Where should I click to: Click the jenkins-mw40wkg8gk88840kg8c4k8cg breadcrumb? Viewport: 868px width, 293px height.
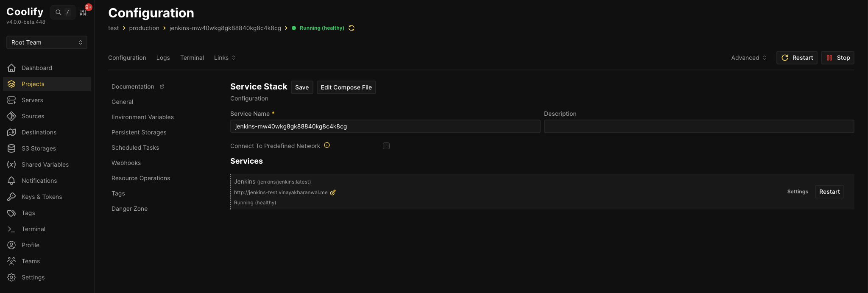[x=225, y=28]
